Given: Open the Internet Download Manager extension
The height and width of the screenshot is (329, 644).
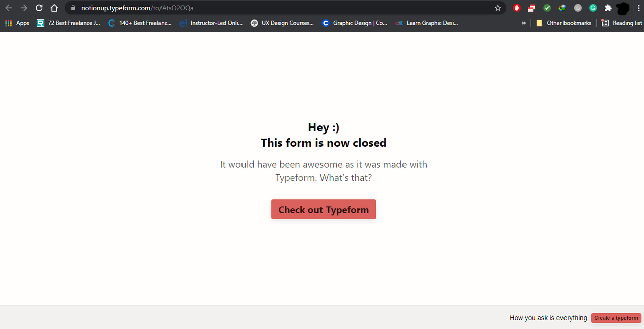Looking at the screenshot, I should tap(562, 8).
